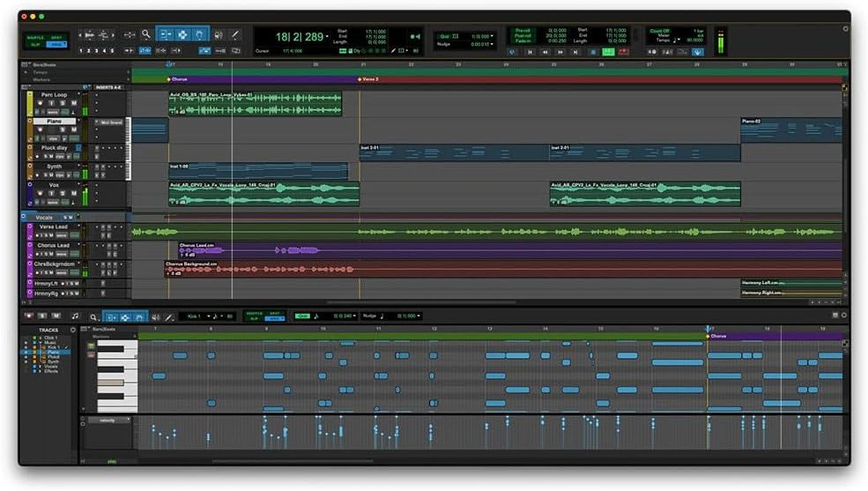Open Edit window toolbar menu at top right
This screenshot has height=491, width=868.
click(846, 28)
